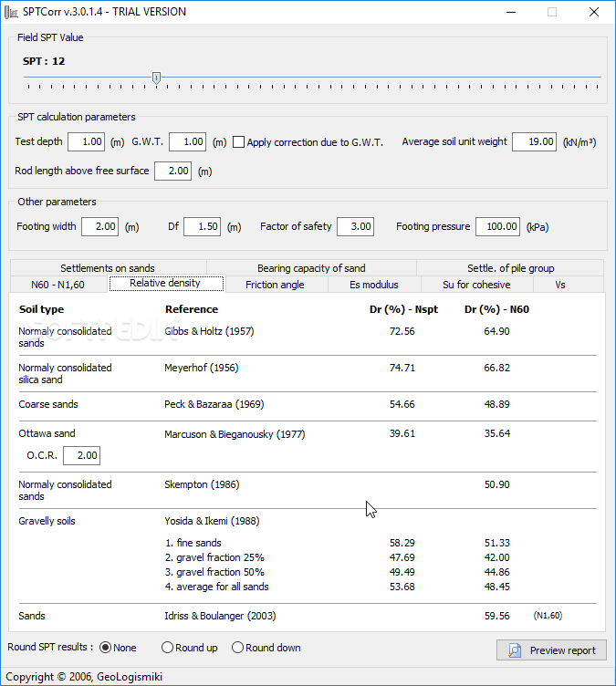Screen dimensions: 616x686
Task: Click the Footing pressure input field
Action: (x=497, y=226)
